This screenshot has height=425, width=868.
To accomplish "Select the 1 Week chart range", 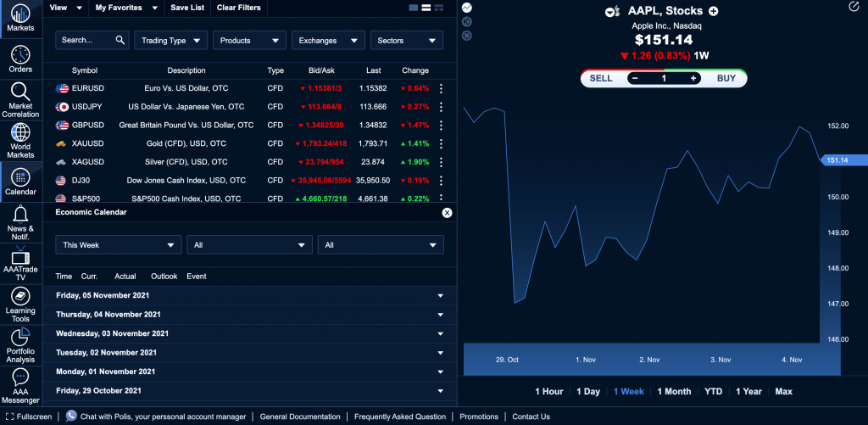I will point(628,391).
